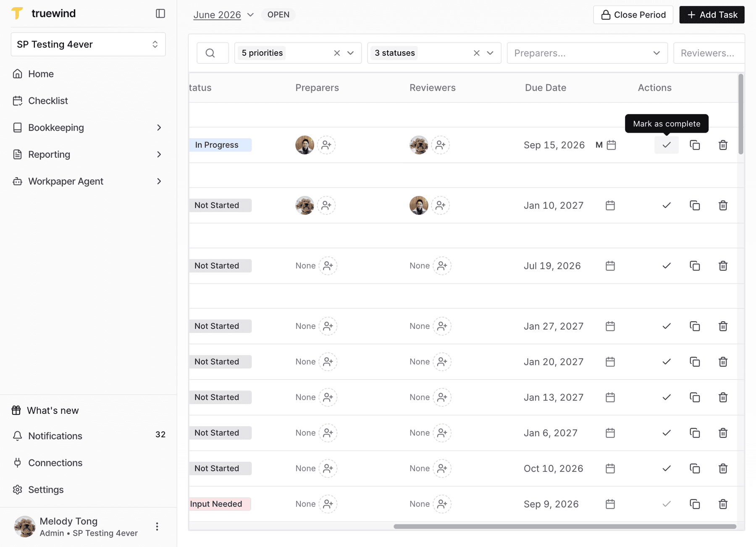The image size is (756, 547).
Task: Click the Add Task button
Action: [x=712, y=15]
